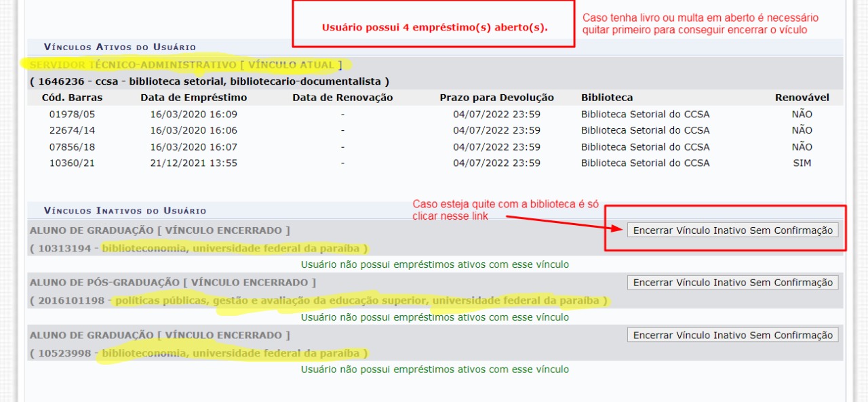This screenshot has height=402, width=868.
Task: Click the loan date 21/12/2021 13:55
Action: click(x=193, y=163)
